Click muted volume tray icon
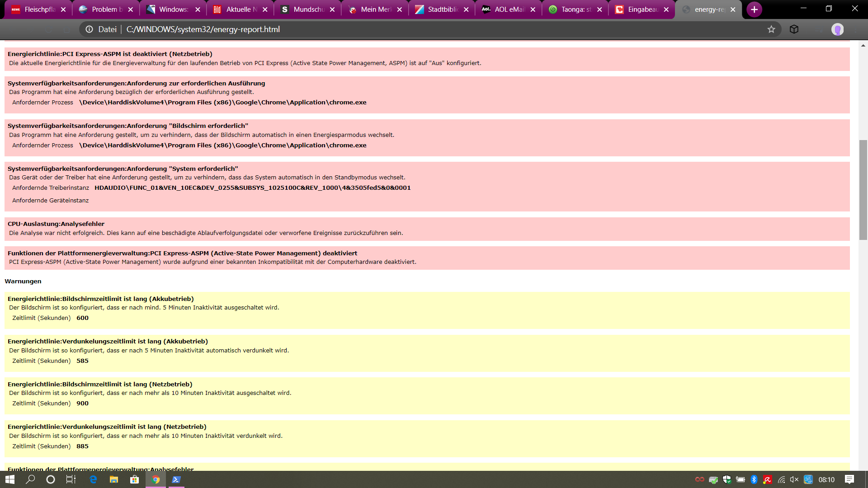 [x=794, y=479]
